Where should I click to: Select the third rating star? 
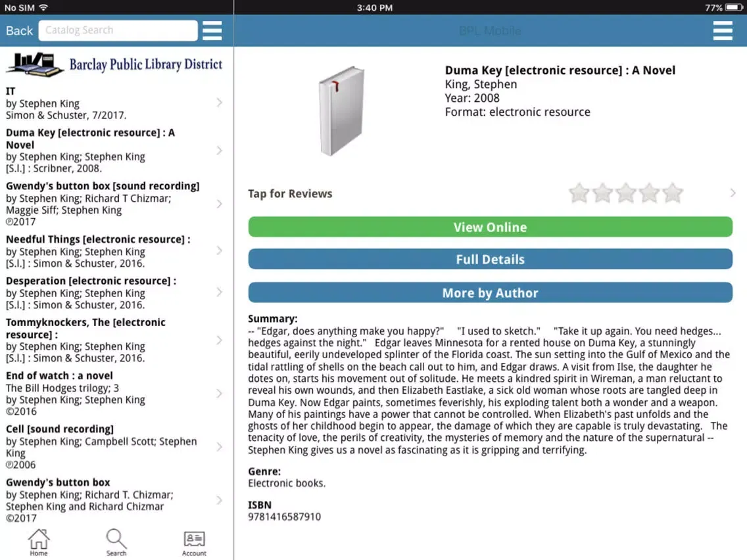click(625, 193)
